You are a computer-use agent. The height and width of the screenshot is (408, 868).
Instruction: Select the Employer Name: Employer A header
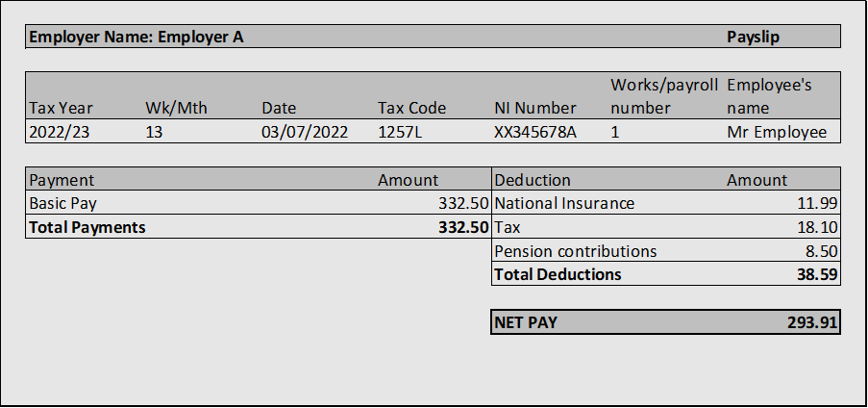pos(136,37)
